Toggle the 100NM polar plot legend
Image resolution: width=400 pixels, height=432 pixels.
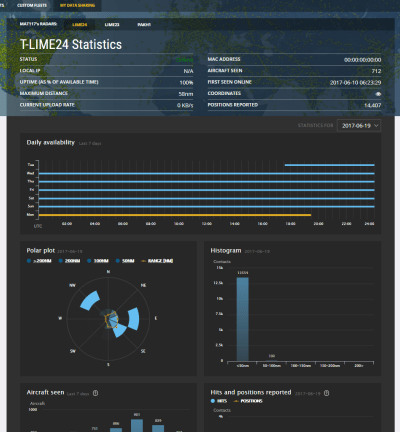click(x=98, y=261)
